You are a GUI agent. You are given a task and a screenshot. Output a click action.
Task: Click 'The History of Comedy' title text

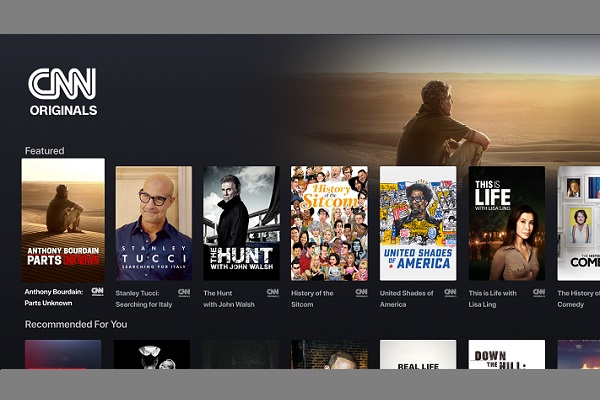pyautogui.click(x=579, y=299)
